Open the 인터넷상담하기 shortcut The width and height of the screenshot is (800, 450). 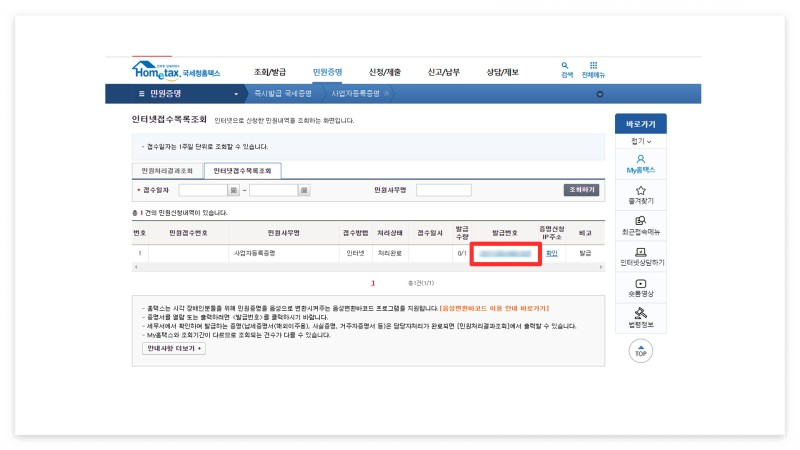pos(640,257)
